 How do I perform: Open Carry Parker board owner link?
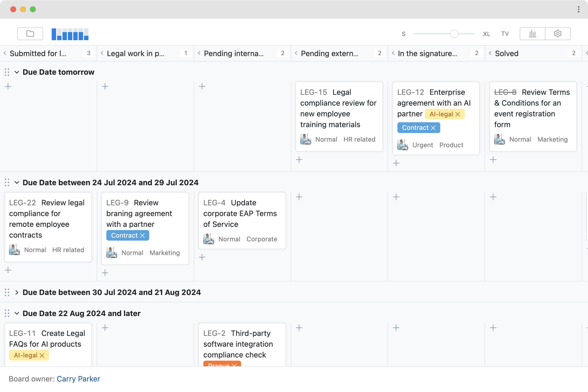click(x=78, y=379)
